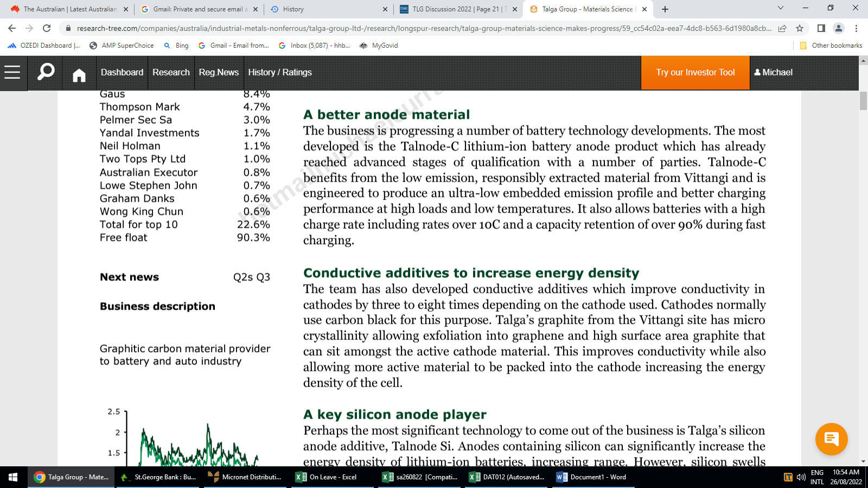This screenshot has height=488, width=868.
Task: Click 'Two Tops Pty Ltd' row
Action: [184, 159]
